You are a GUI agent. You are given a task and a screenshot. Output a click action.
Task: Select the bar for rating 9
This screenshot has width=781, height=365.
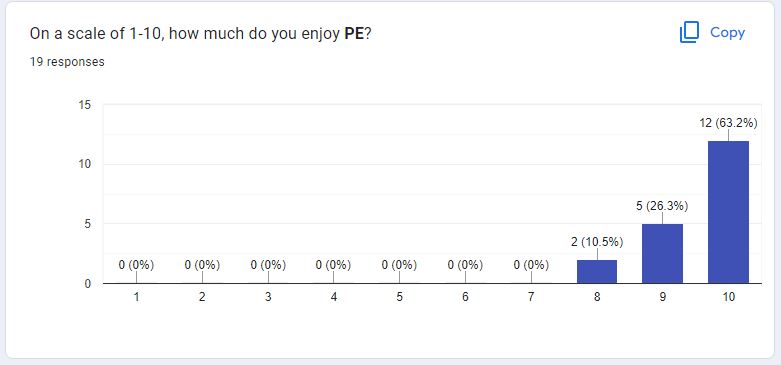tap(662, 253)
